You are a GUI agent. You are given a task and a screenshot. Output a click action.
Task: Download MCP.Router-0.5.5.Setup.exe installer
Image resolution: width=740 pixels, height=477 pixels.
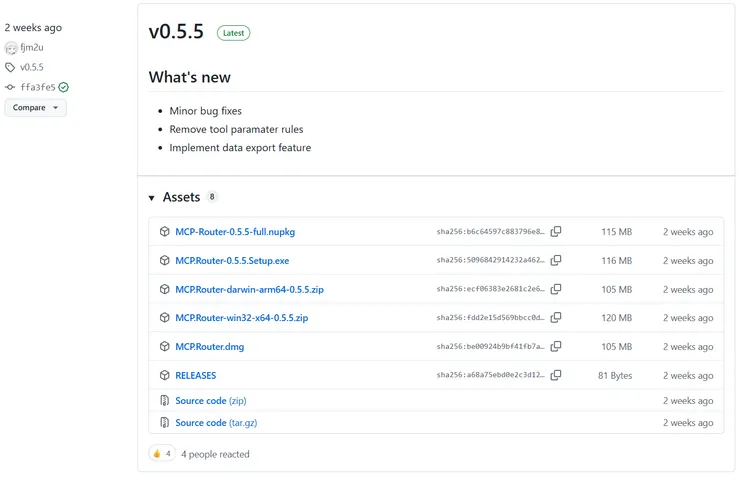coord(232,261)
